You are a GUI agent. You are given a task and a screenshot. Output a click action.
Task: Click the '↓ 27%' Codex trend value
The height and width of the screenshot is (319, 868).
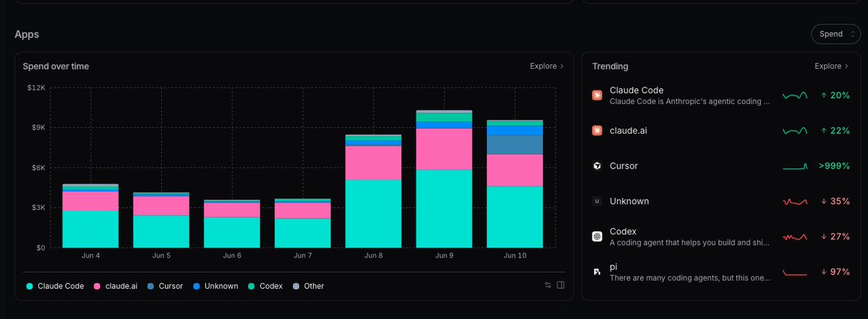[835, 237]
